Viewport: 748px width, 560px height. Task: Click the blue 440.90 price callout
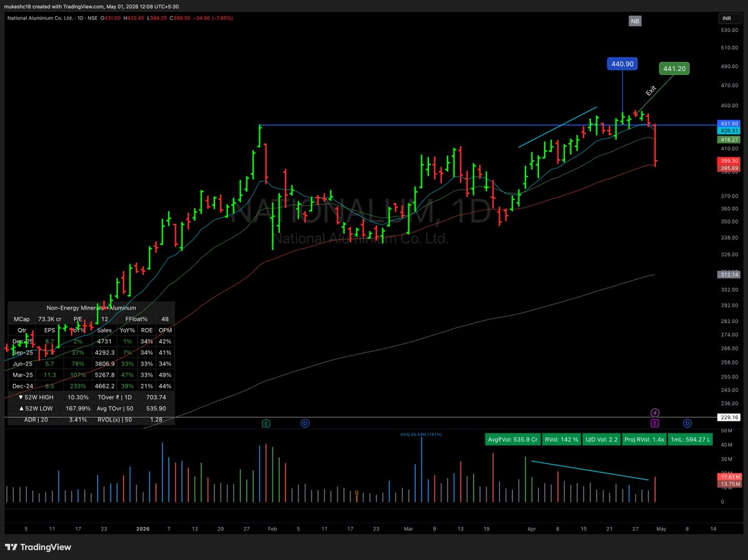(622, 64)
